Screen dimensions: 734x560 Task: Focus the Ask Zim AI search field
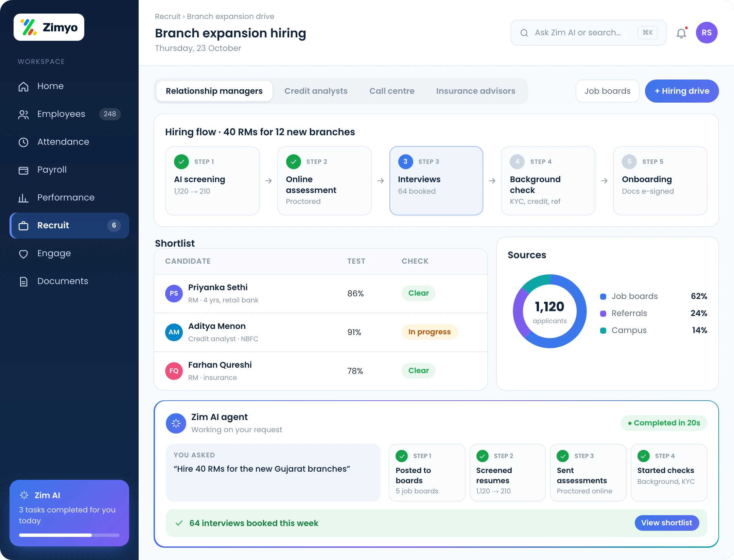tap(588, 33)
